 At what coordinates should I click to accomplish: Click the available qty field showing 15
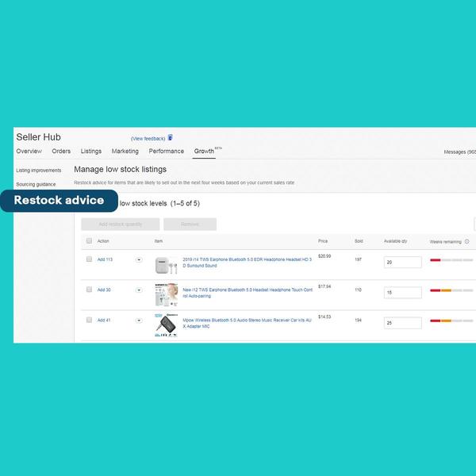coord(402,293)
